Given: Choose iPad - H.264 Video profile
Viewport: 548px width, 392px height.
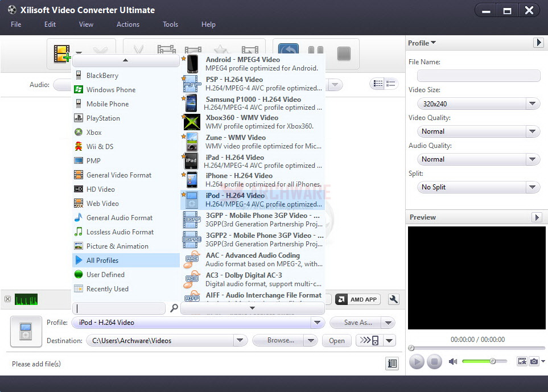Looking at the screenshot, I should tap(253, 162).
